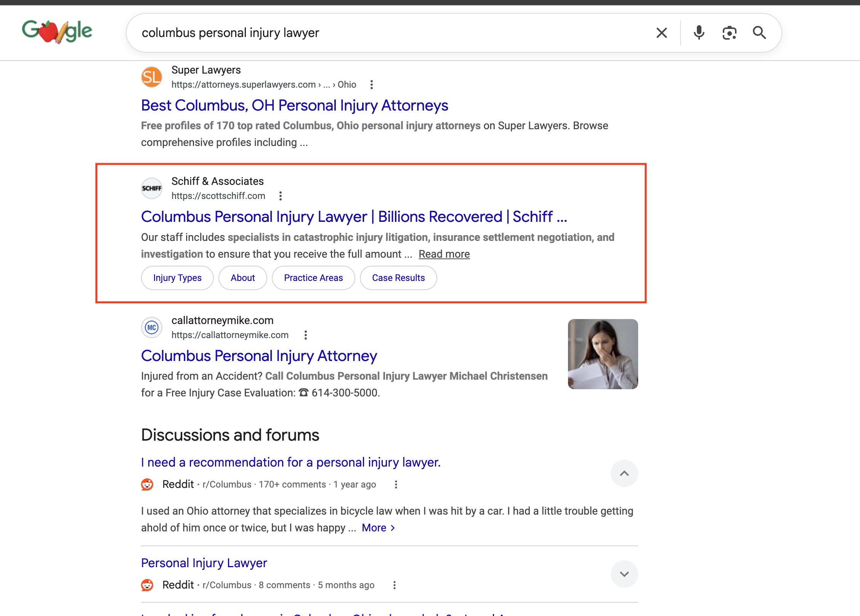Open three-dot menu for callattorneymike.com result

click(306, 335)
